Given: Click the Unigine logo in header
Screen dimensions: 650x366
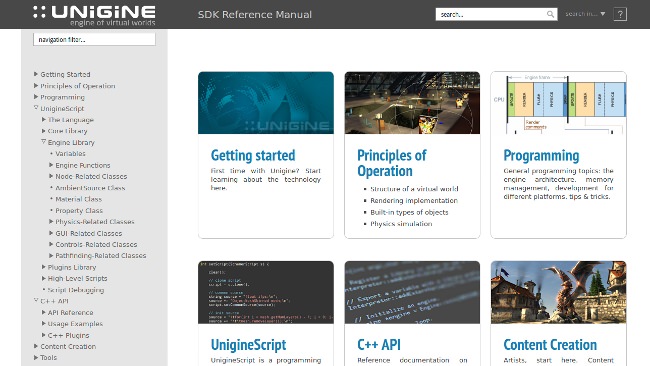Looking at the screenshot, I should (x=95, y=15).
